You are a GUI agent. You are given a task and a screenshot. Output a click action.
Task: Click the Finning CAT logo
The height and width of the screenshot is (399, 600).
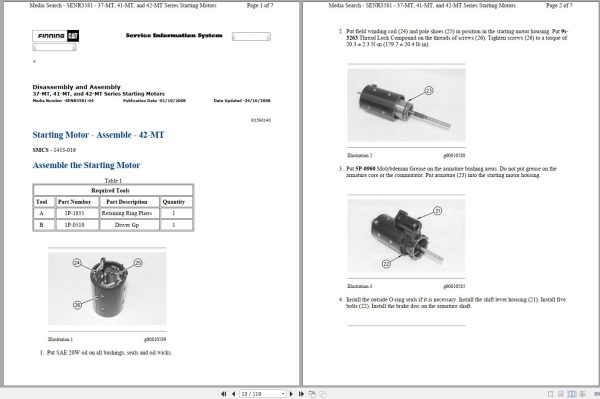(55, 36)
